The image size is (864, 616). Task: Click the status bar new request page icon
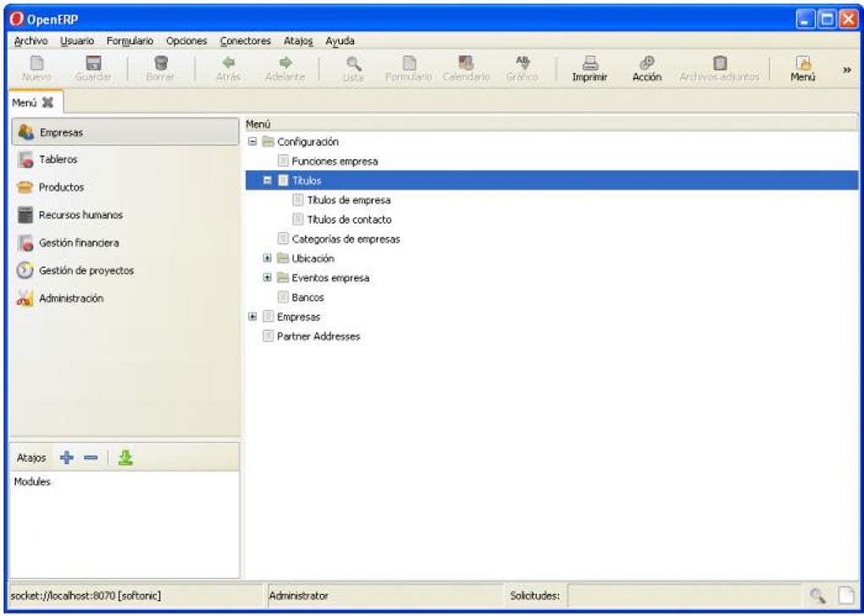846,596
